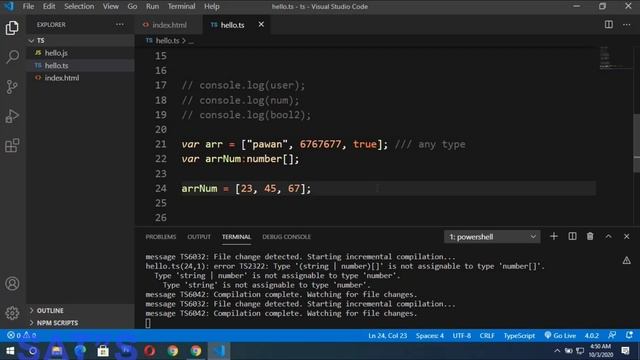Click the warning triangle in terminal
Screen dimensions: 640x360
[627, 260]
